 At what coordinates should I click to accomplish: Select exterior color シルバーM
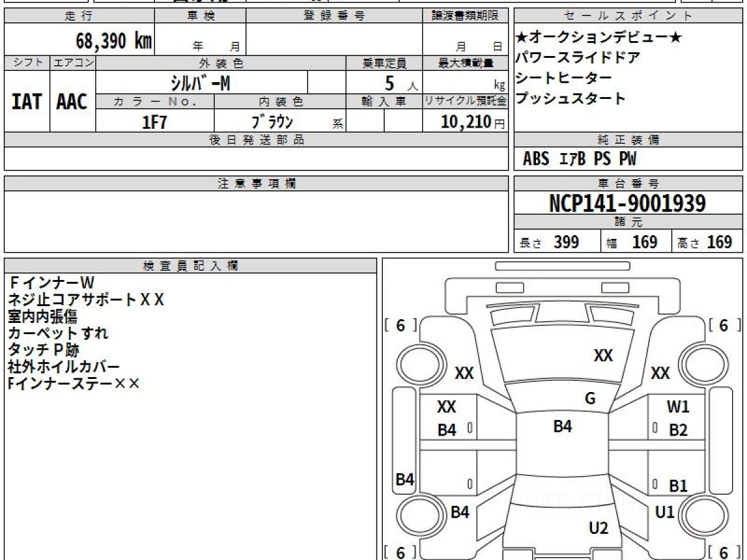(200, 82)
